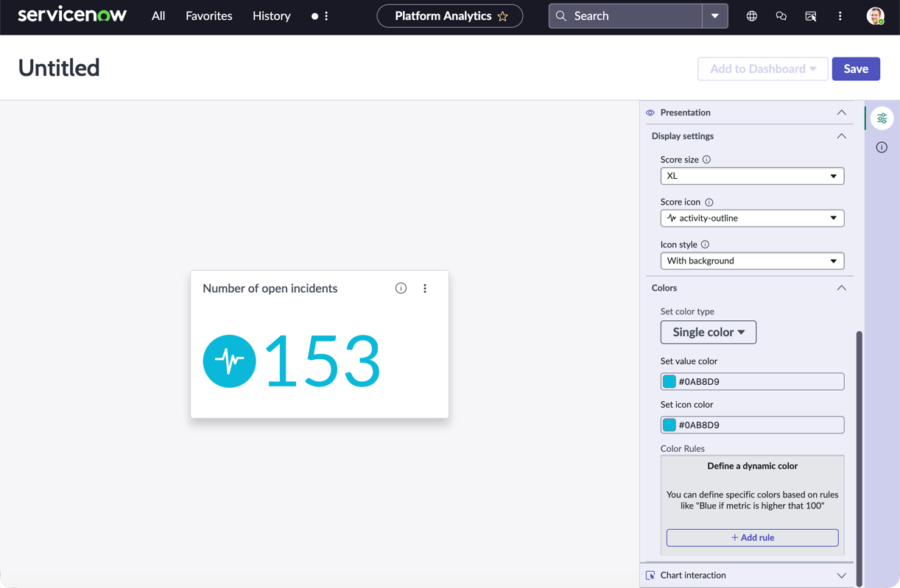Open the Favorites menu

pos(209,15)
